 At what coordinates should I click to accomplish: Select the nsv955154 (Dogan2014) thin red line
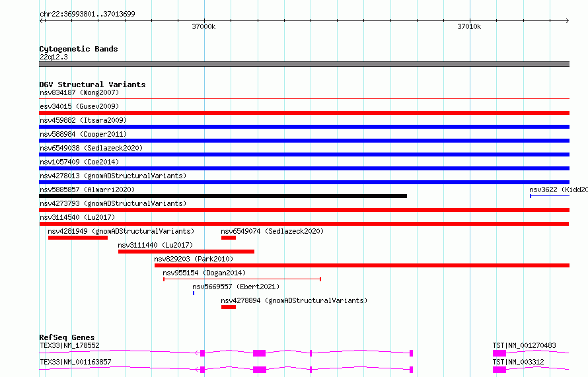point(242,279)
